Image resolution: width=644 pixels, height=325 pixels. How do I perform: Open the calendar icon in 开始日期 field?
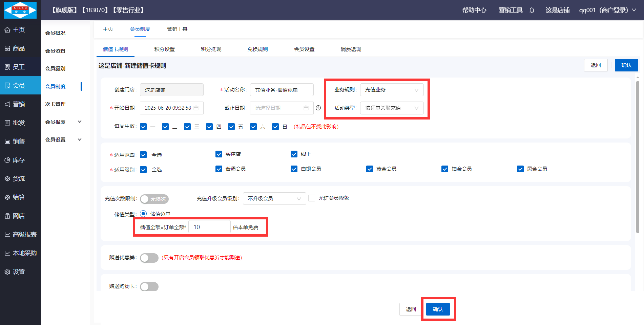(x=196, y=108)
